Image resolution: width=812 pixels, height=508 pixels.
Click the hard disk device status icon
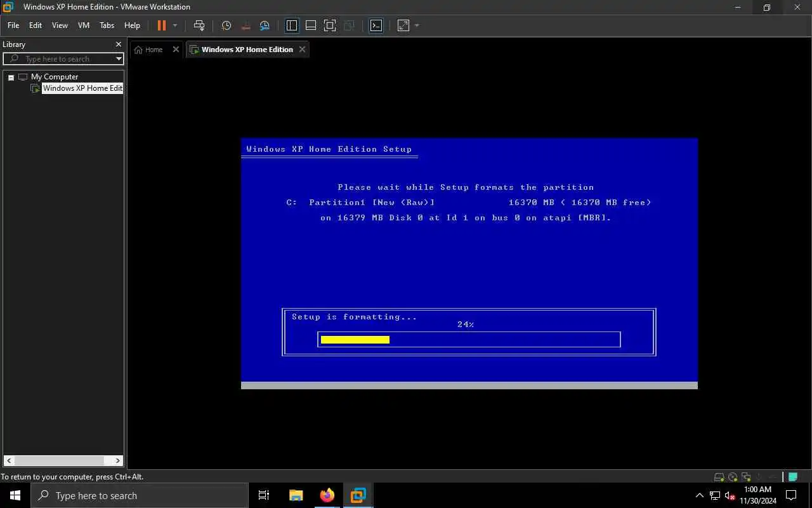click(x=719, y=477)
